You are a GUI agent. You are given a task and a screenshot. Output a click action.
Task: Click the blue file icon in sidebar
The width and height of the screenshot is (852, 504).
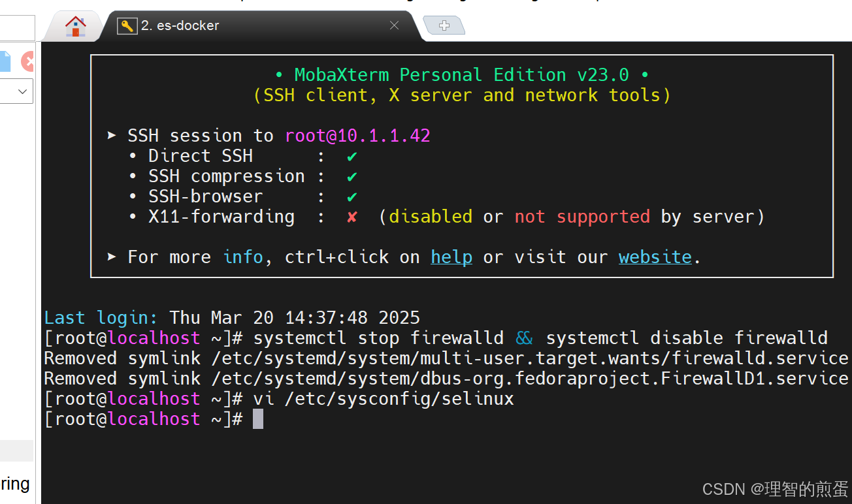point(5,61)
